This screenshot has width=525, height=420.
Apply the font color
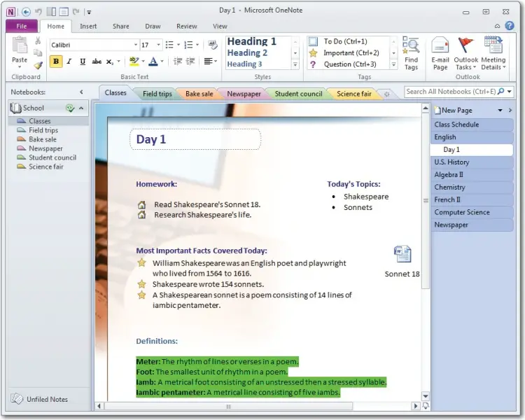(153, 62)
